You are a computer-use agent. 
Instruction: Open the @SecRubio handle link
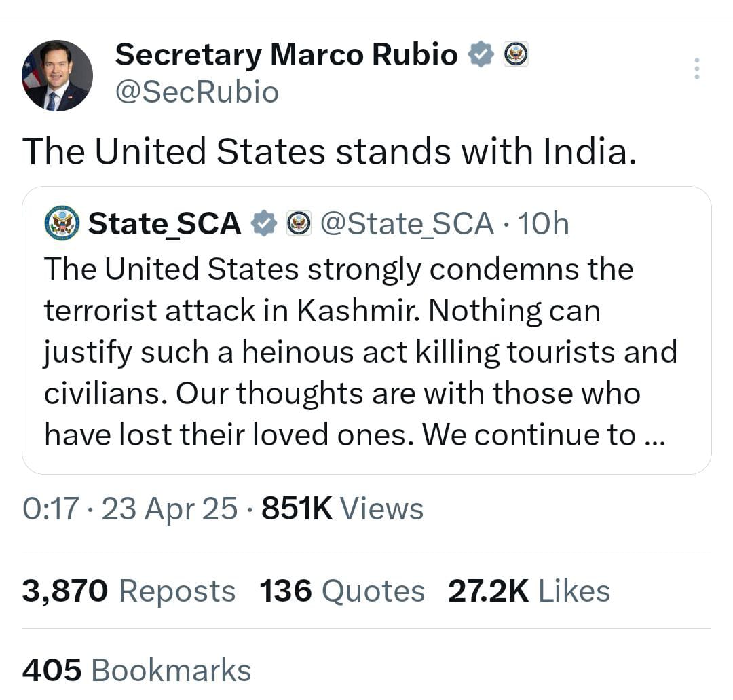pyautogui.click(x=197, y=92)
